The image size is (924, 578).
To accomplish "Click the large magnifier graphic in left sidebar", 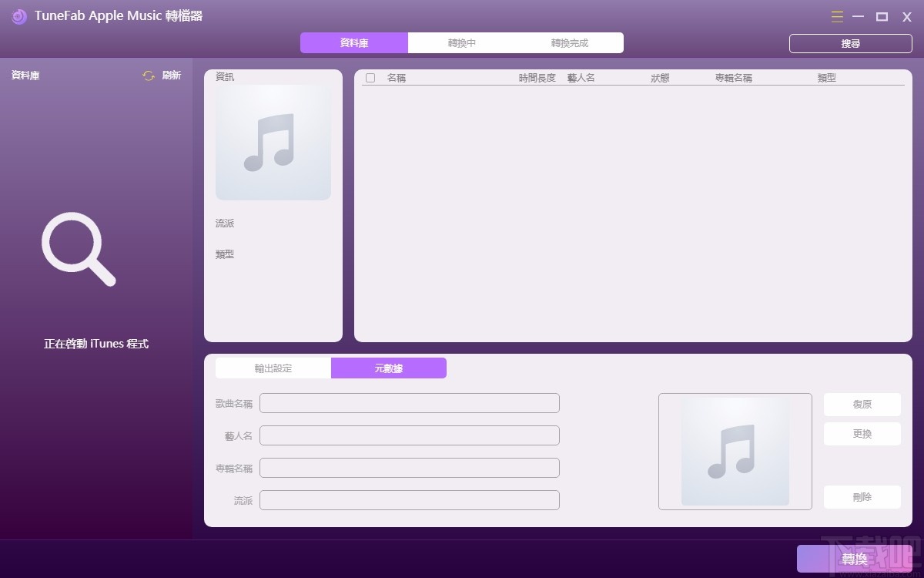I will coord(79,249).
